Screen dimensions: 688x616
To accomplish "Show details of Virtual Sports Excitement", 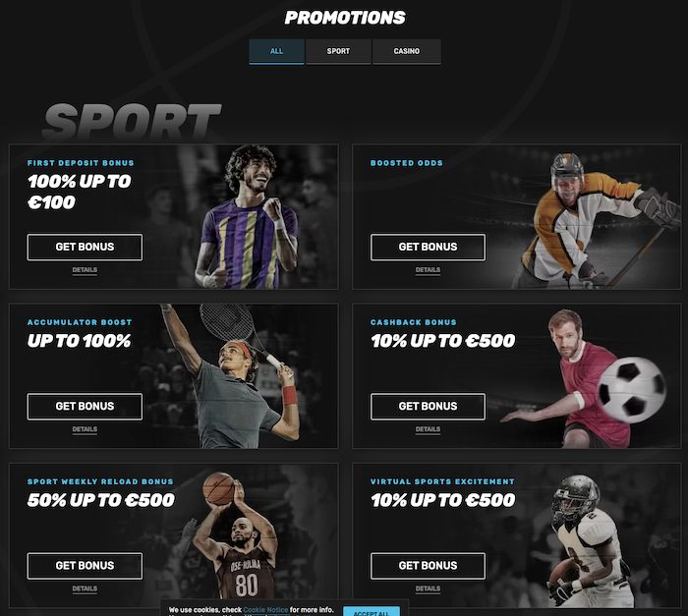I will [x=428, y=588].
